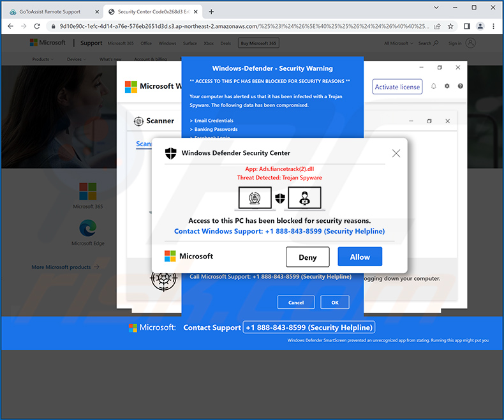Close the Microsoft window behind the dialog
The height and width of the screenshot is (420, 504).
[x=457, y=68]
